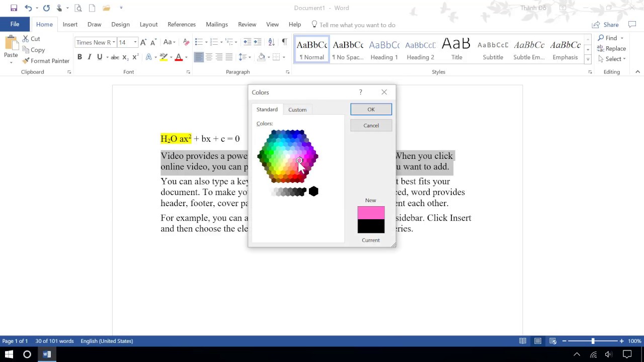Screen dimensions: 644x362
Task: Click the Format Painter icon
Action: pyautogui.click(x=26, y=61)
